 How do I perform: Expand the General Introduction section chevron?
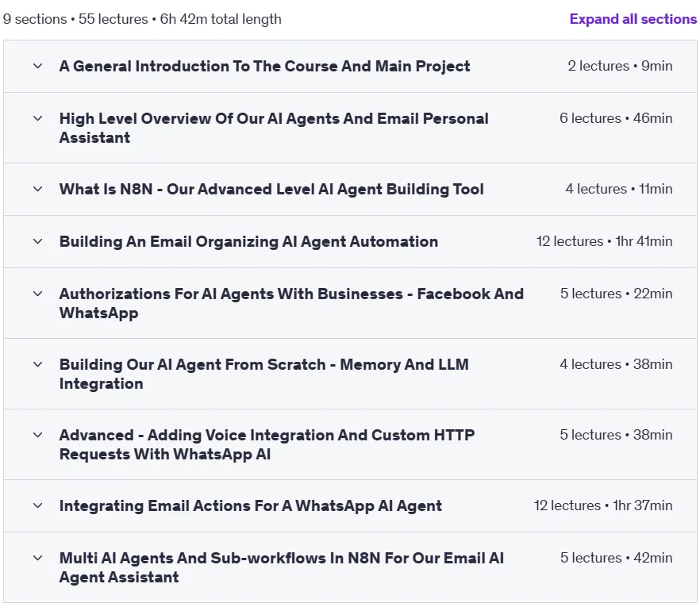pos(38,66)
